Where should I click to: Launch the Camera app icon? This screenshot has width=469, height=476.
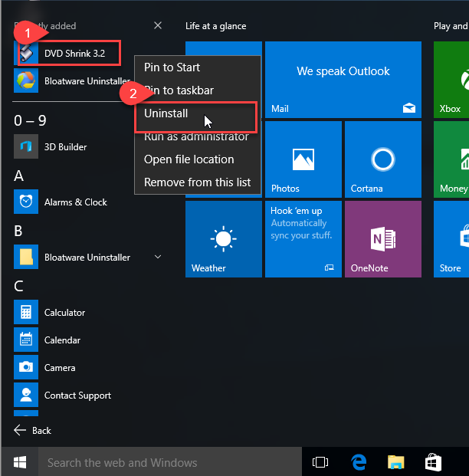click(26, 367)
